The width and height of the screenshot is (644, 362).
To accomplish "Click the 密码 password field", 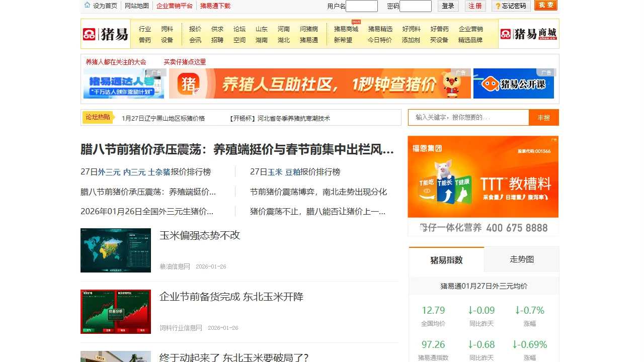I will [417, 6].
